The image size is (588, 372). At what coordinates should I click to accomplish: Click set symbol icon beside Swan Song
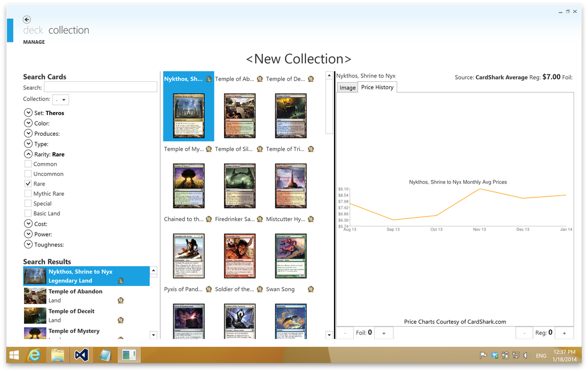point(311,289)
